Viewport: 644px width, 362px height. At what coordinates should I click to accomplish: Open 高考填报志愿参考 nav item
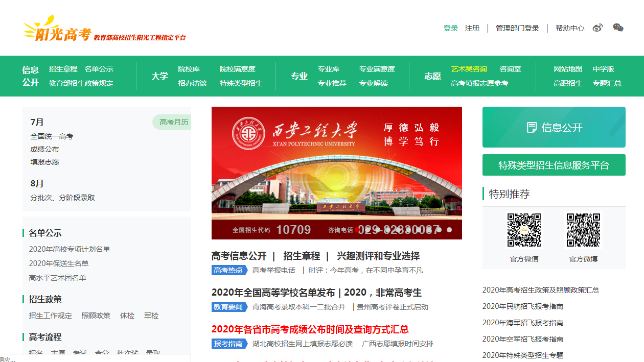(479, 83)
